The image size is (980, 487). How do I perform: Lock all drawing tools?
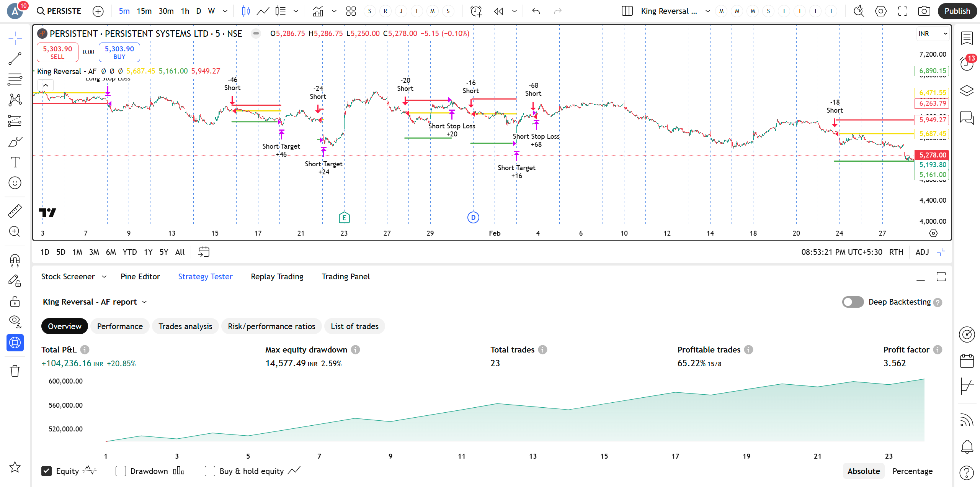click(15, 302)
